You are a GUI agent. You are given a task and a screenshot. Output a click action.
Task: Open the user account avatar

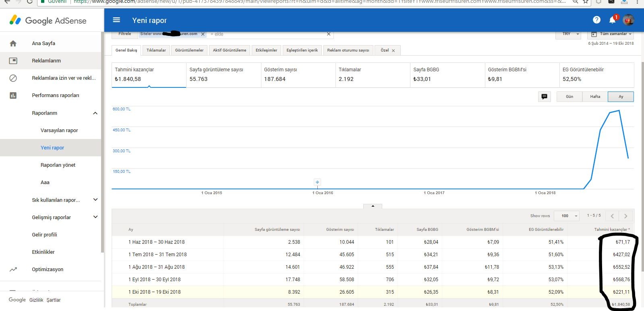628,20
